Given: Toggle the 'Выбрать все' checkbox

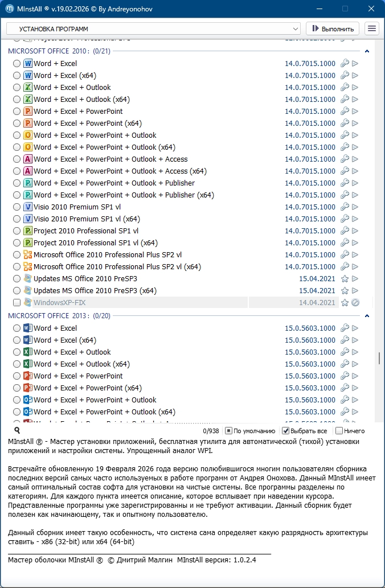Looking at the screenshot, I should [x=285, y=431].
